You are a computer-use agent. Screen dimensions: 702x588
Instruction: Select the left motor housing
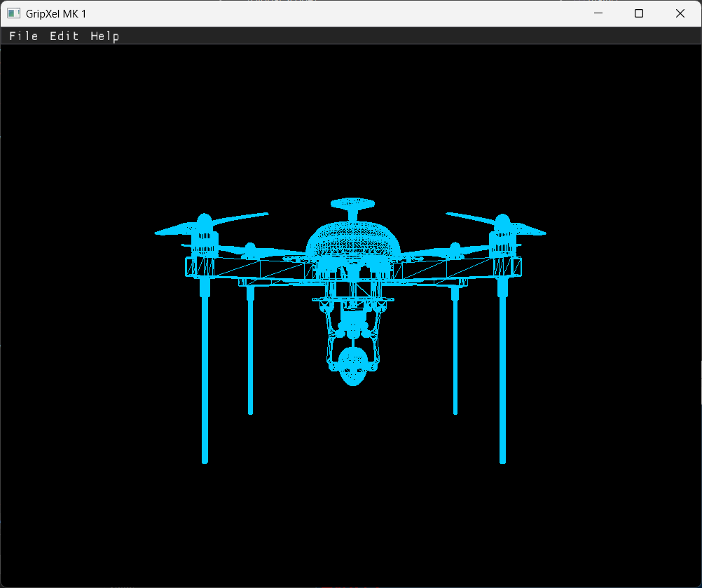click(x=204, y=243)
